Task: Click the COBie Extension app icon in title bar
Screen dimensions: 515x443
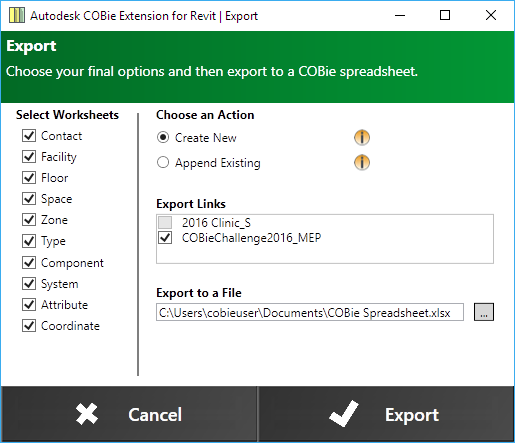Action: (17, 15)
